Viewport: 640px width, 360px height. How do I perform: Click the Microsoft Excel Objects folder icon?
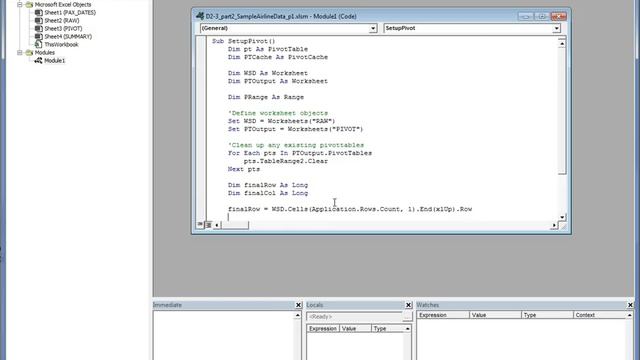click(x=29, y=4)
